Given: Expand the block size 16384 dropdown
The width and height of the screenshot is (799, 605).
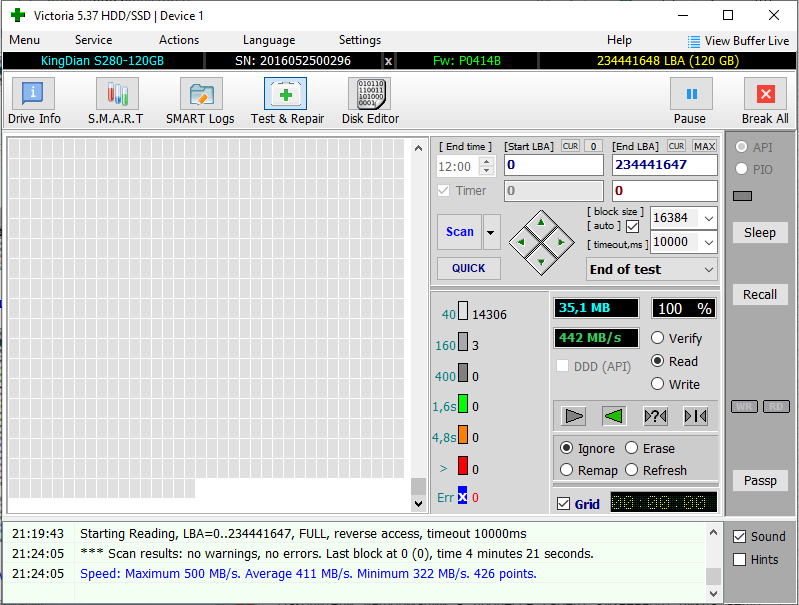Looking at the screenshot, I should click(x=708, y=218).
